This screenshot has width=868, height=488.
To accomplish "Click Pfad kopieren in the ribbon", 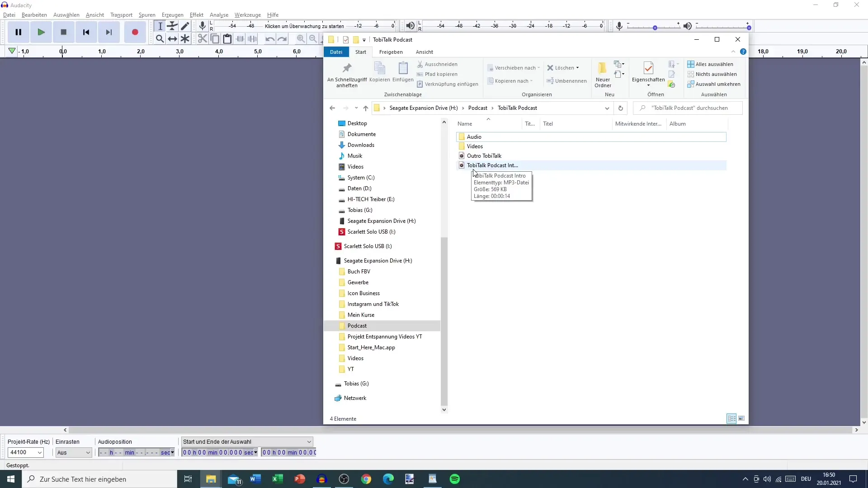I will click(437, 74).
